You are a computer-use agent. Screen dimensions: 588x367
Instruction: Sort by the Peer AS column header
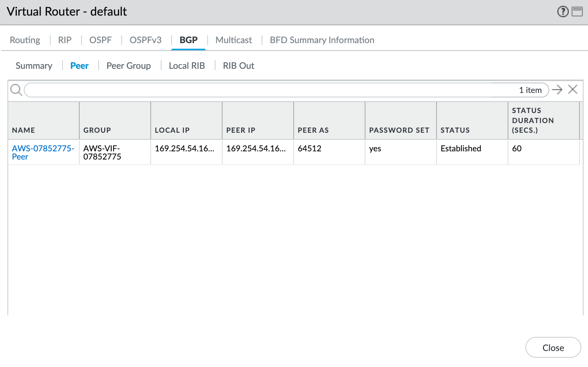tap(313, 130)
